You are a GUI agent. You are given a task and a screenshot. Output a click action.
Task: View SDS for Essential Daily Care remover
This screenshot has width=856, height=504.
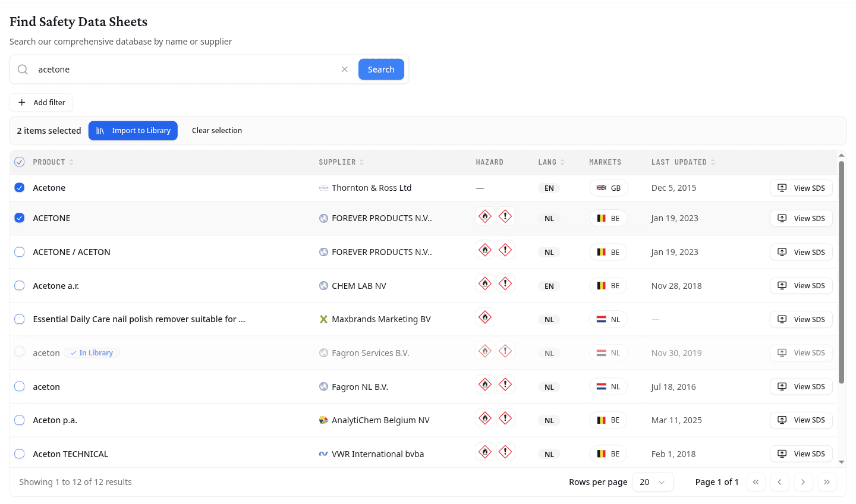tap(801, 319)
